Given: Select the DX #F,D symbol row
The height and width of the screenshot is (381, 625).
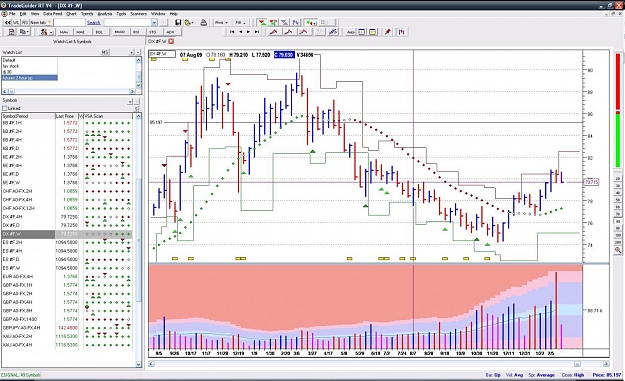Looking at the screenshot, I should coord(67,226).
